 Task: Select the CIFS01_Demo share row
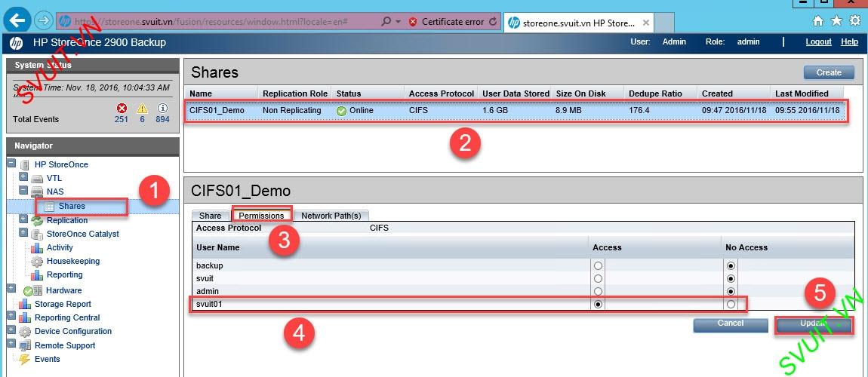(515, 111)
